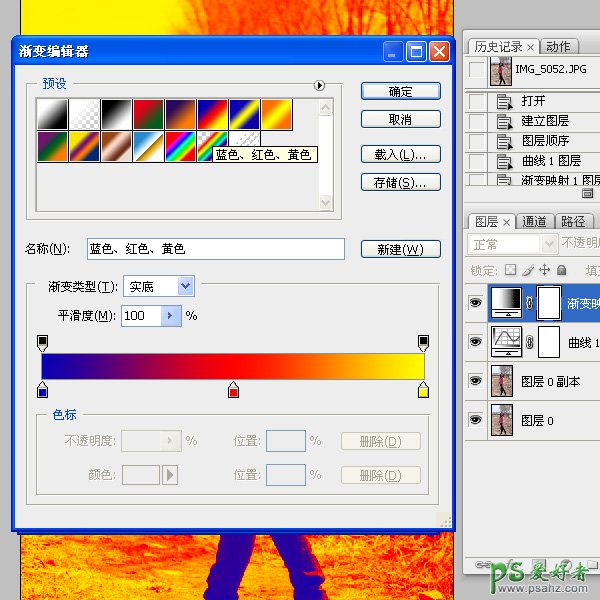
Task: Switch to the 动作 tab
Action: 558,47
